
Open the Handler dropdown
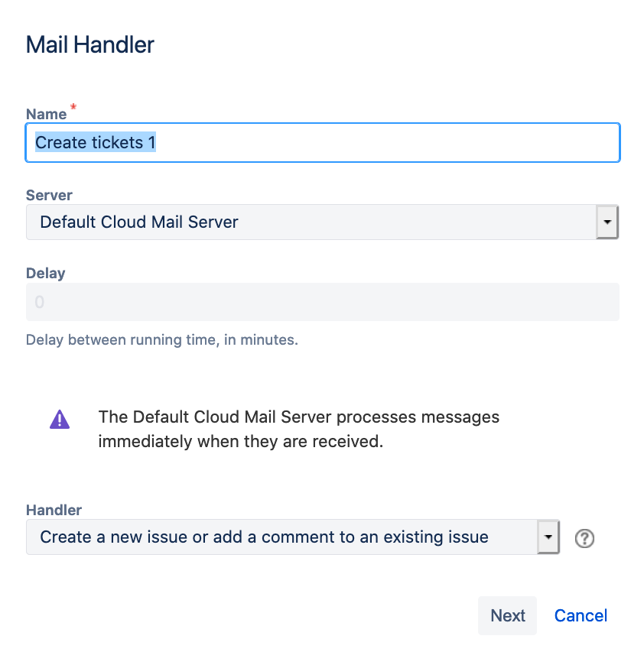point(293,537)
